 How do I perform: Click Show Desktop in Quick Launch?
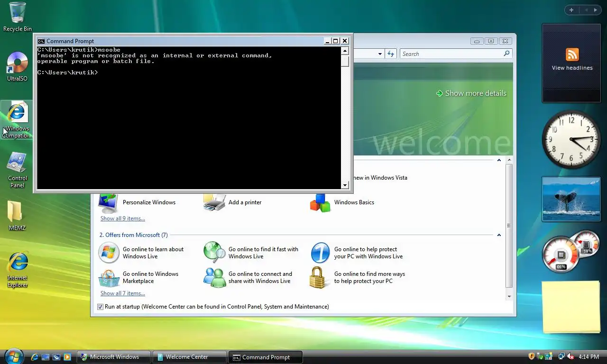pos(46,357)
